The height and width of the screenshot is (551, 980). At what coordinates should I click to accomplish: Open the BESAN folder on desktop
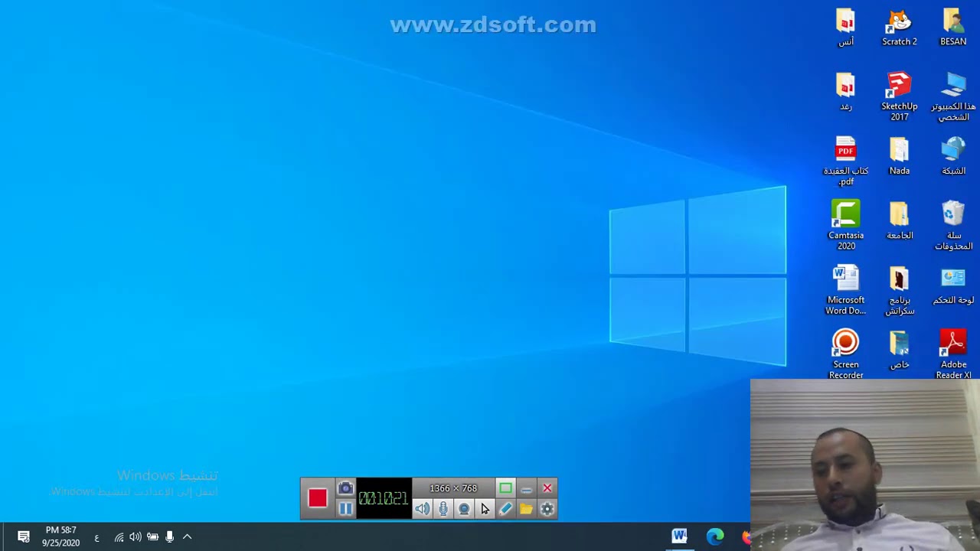(x=953, y=28)
